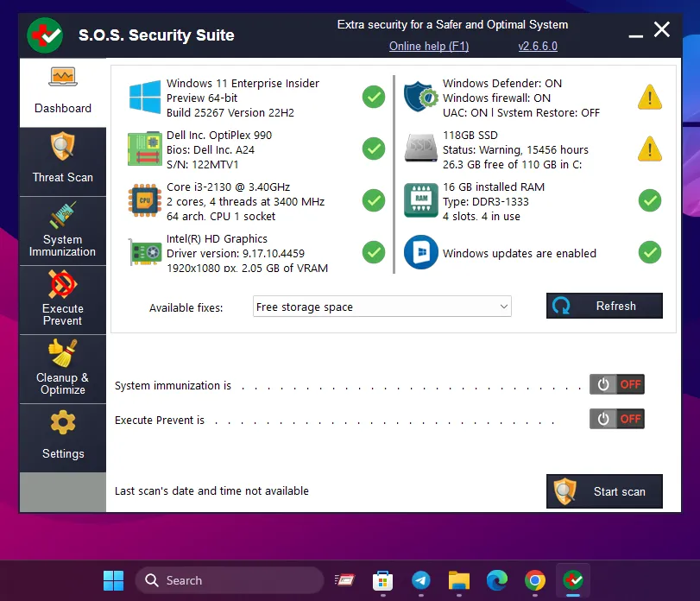Open Microsoft Edge from taskbar
This screenshot has height=601, width=700.
pyautogui.click(x=497, y=580)
